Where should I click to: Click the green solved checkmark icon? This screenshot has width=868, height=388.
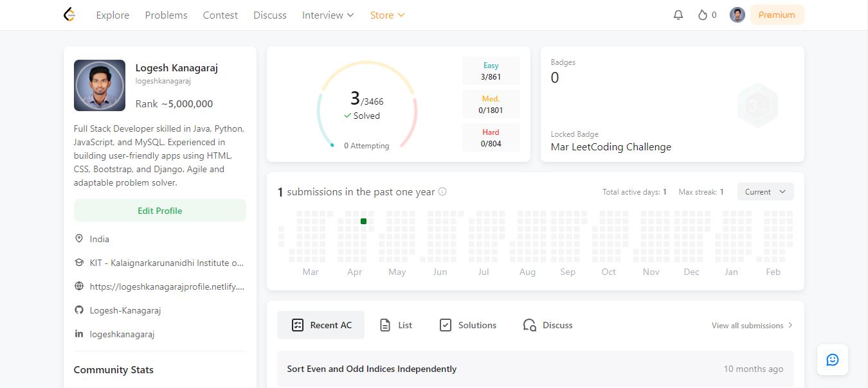(x=348, y=116)
